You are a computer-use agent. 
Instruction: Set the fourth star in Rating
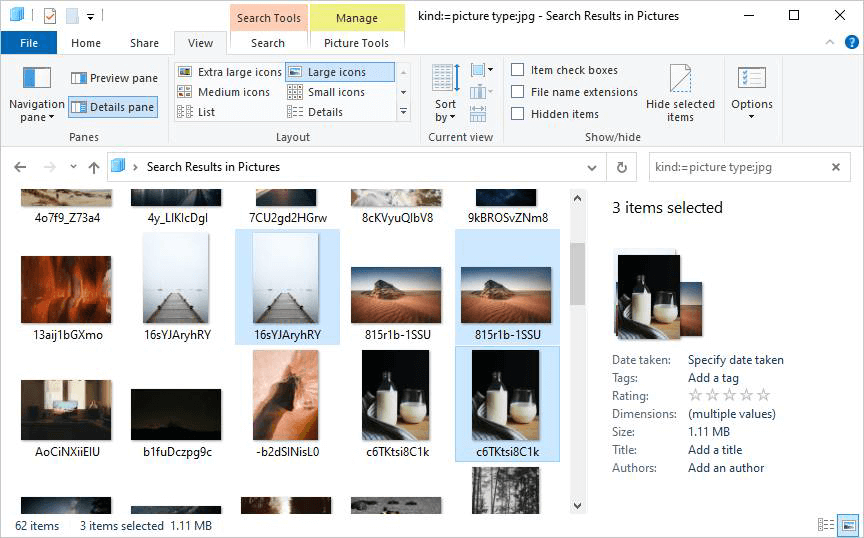(747, 396)
